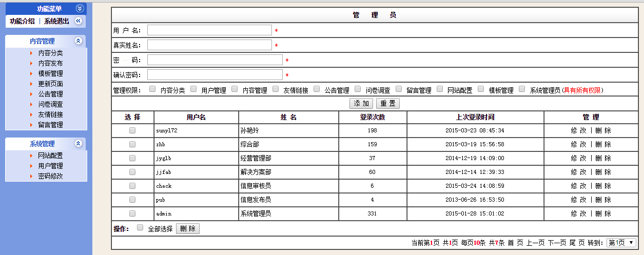Check the 公告管理 permission checkbox

point(317,89)
